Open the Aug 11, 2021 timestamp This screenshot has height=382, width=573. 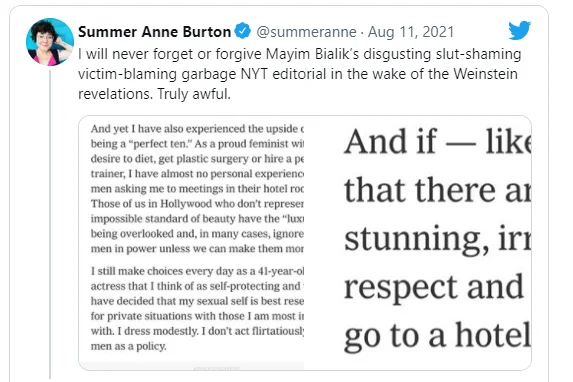[x=411, y=32]
